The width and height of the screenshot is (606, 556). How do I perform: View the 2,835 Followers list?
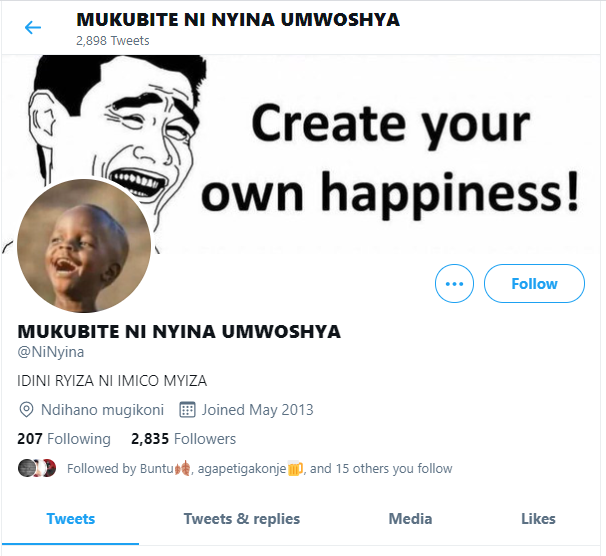pos(183,439)
